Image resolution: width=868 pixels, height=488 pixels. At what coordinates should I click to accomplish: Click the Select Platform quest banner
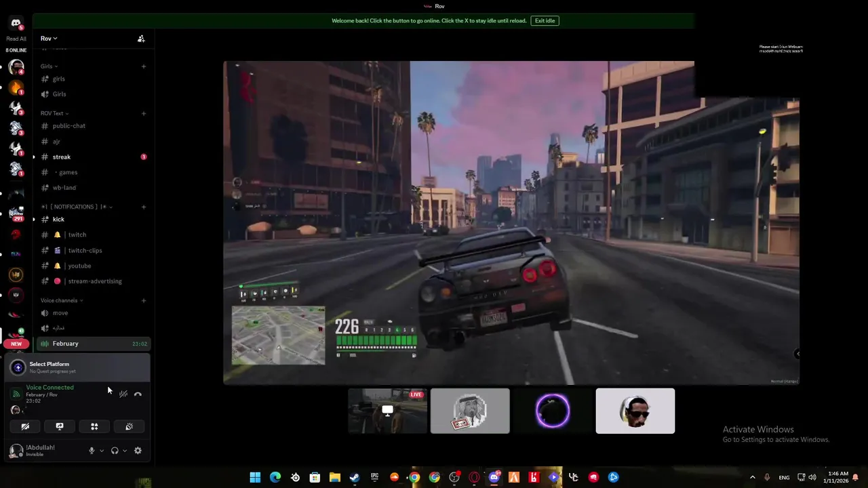pyautogui.click(x=78, y=367)
